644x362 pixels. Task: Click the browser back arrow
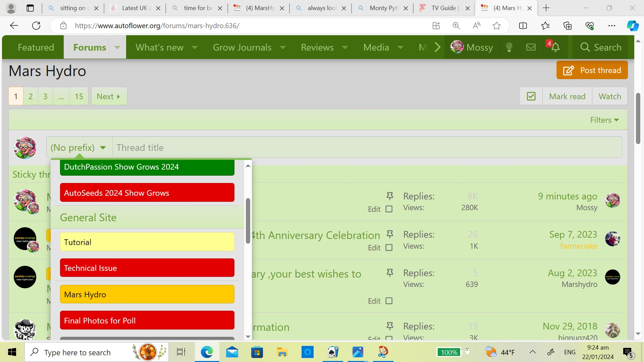(14, 26)
